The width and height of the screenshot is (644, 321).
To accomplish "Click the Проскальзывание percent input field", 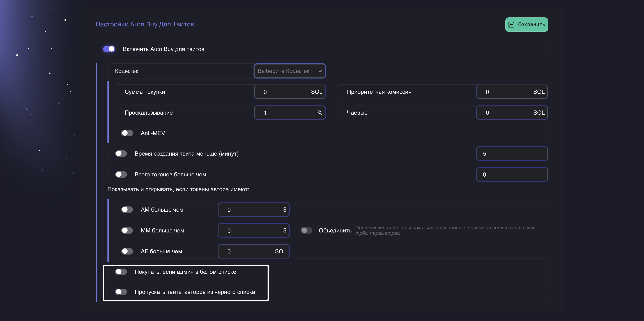I will tap(285, 113).
